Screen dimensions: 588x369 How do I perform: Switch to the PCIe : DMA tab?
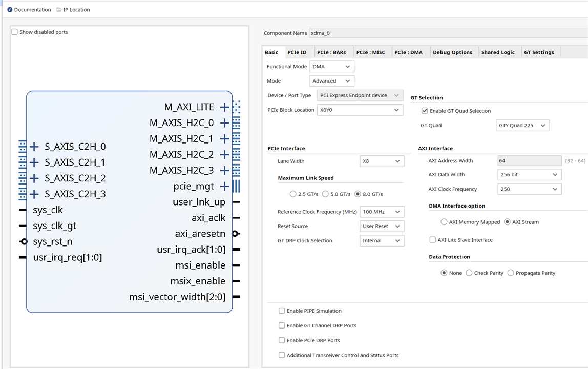[x=408, y=52]
